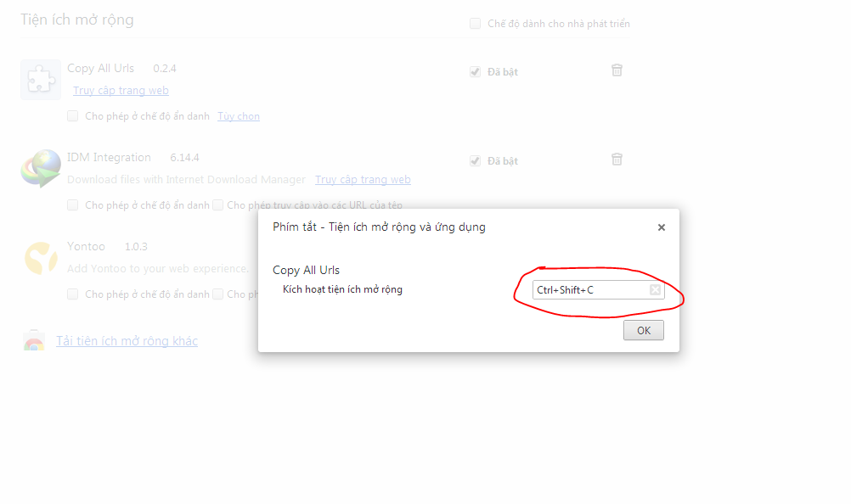Click the Yontoo extension icon
The height and width of the screenshot is (504, 851).
click(x=41, y=258)
